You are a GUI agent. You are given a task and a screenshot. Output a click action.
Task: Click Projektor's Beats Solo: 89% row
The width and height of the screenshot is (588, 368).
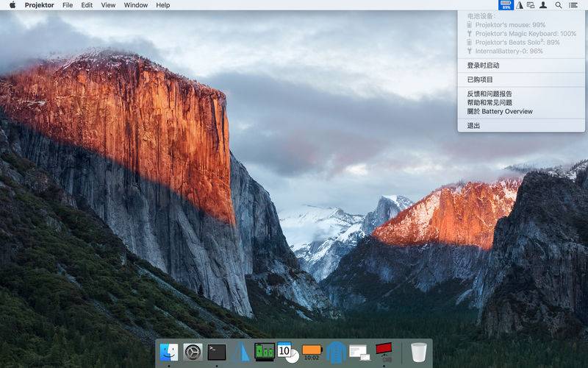[x=521, y=43]
